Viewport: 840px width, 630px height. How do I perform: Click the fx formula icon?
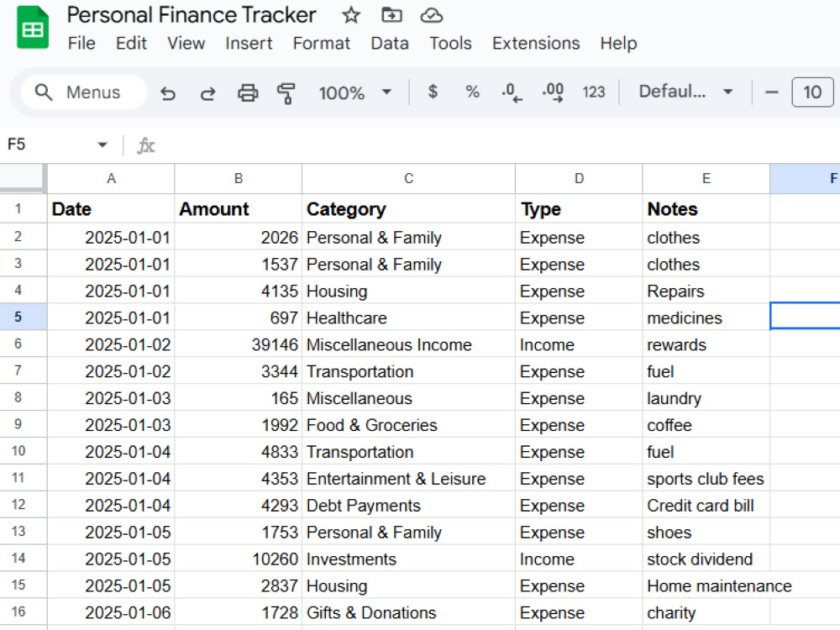pos(145,145)
